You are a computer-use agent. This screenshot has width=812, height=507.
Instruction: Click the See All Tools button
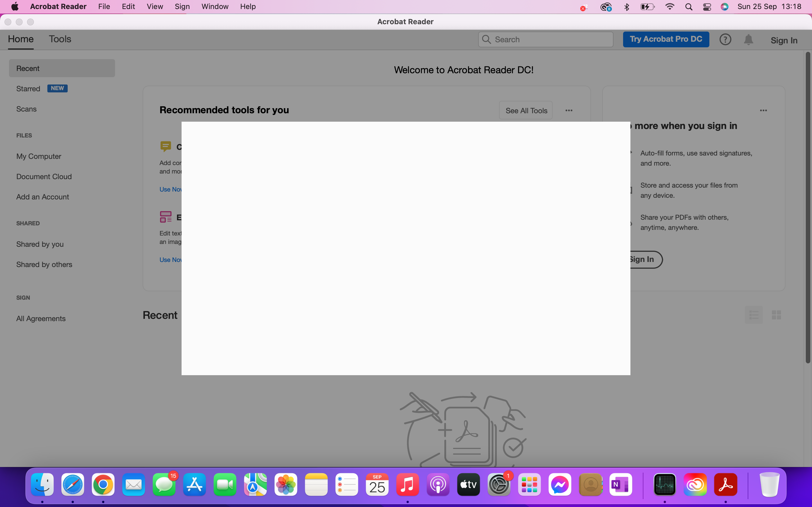(x=526, y=110)
